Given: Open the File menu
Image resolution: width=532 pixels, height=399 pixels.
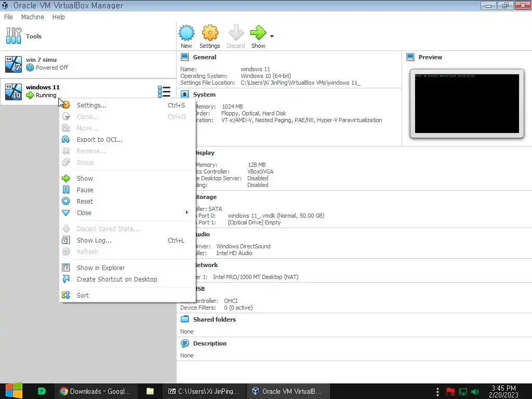Looking at the screenshot, I should (8, 17).
